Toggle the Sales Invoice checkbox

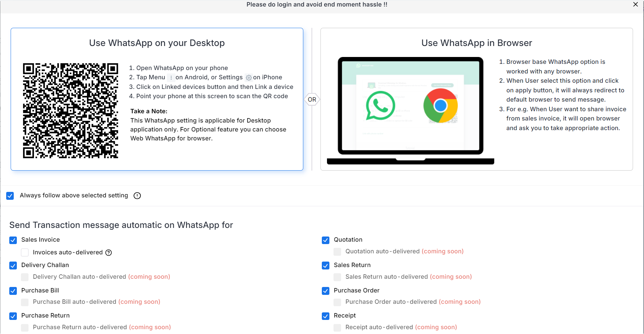click(x=13, y=240)
